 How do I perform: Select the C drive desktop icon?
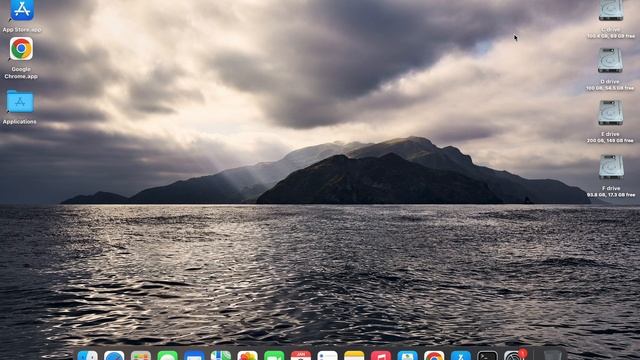click(x=611, y=10)
